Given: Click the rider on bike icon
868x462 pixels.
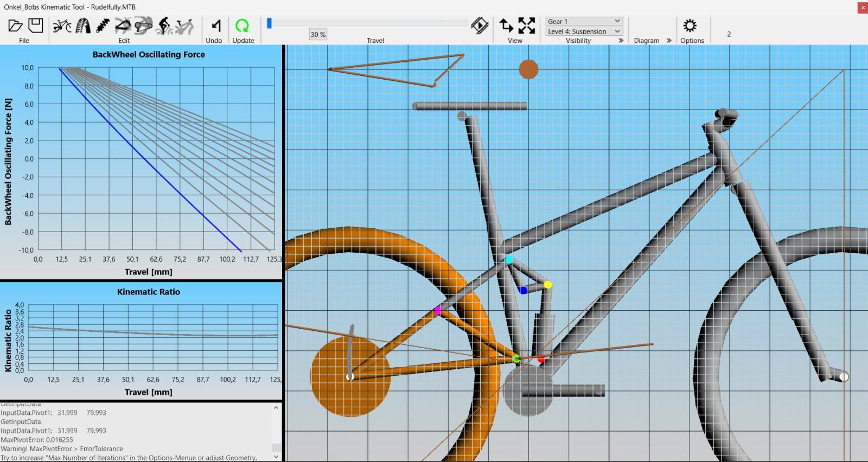Looking at the screenshot, I should tap(164, 25).
